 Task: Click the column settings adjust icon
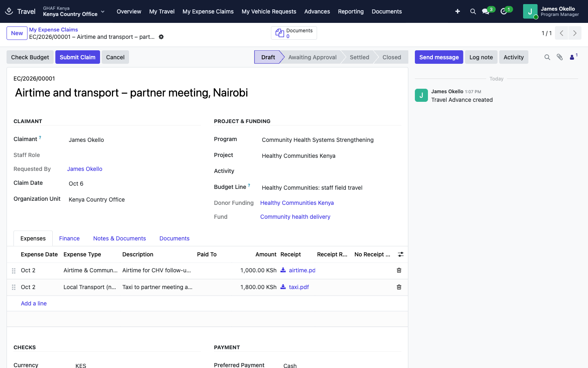pyautogui.click(x=401, y=254)
